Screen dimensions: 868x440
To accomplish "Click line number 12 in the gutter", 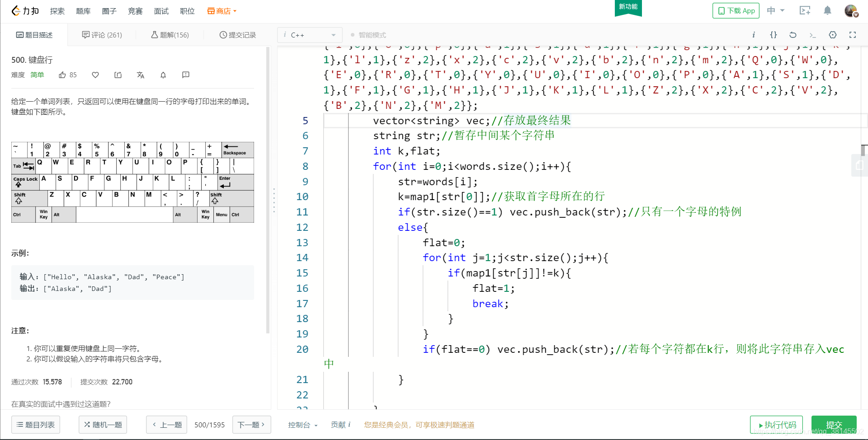I will 302,227.
